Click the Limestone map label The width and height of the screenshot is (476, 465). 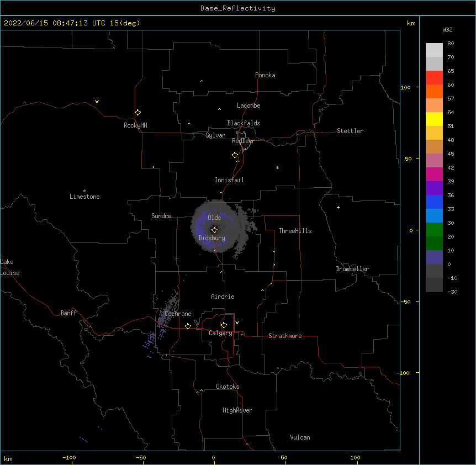tap(84, 197)
